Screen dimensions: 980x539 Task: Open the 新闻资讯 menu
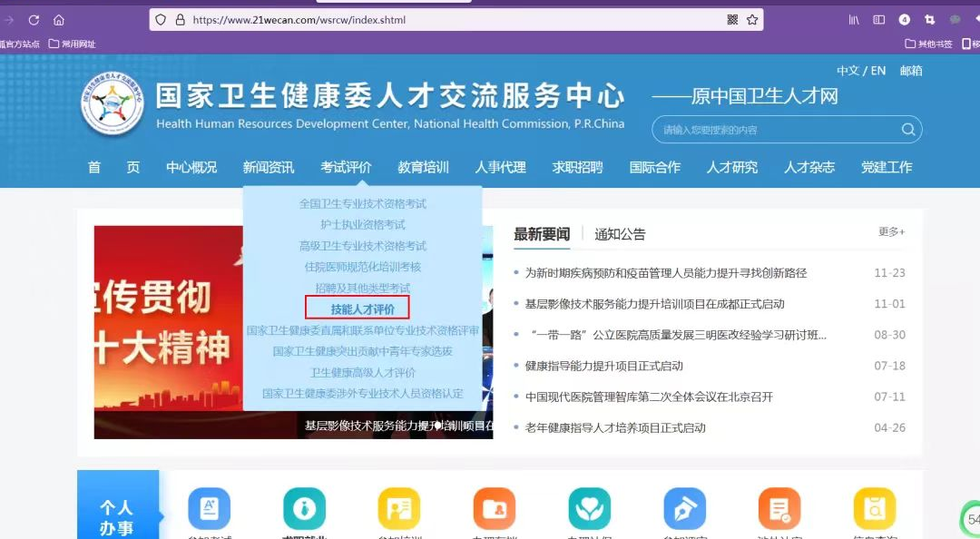pyautogui.click(x=268, y=167)
